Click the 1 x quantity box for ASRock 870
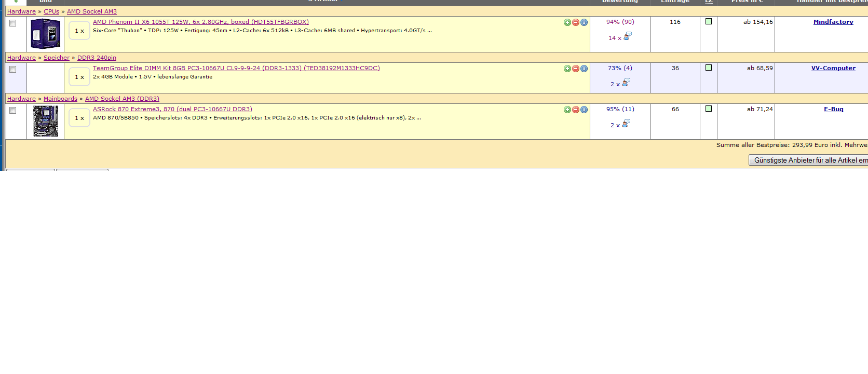The image size is (868, 374). tap(79, 118)
